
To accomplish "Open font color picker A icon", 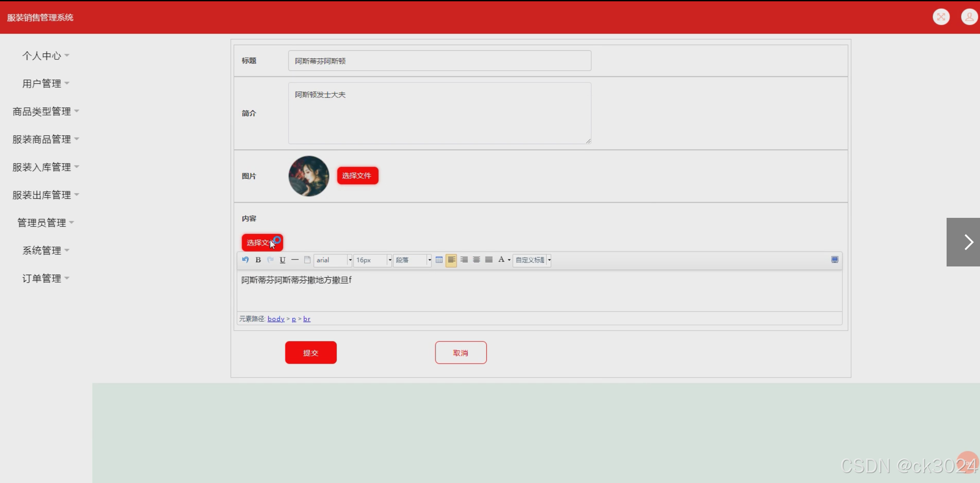I will pyautogui.click(x=501, y=260).
